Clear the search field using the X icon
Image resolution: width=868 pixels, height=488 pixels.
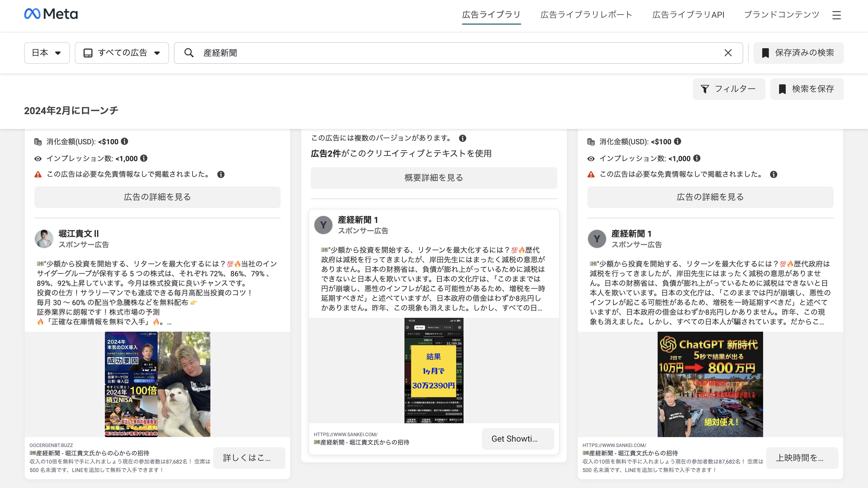click(728, 53)
